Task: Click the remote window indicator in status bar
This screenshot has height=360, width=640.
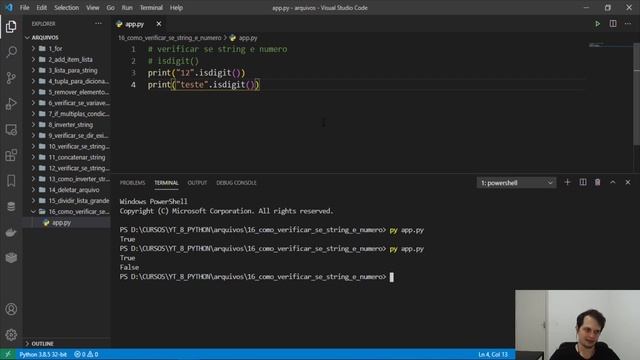Action: pos(7,354)
